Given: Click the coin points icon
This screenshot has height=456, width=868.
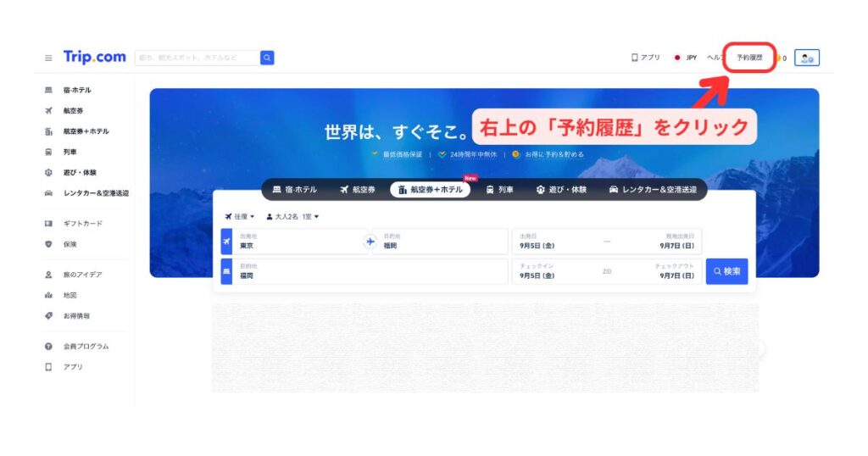Looking at the screenshot, I should point(780,58).
